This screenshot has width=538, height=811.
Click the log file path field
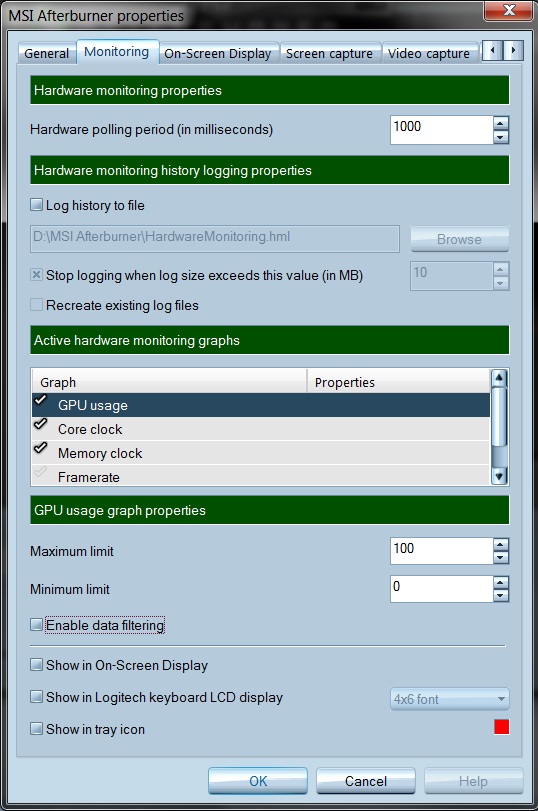click(215, 238)
